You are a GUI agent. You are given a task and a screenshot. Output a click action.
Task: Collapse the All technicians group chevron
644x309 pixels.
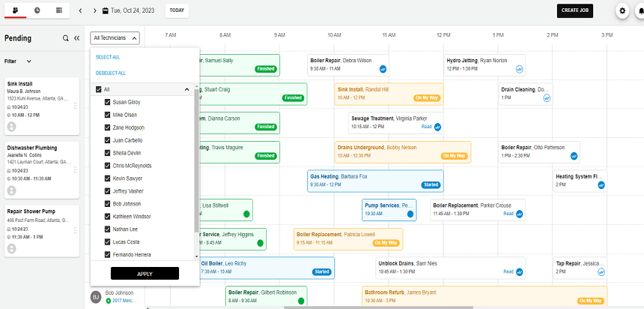click(186, 89)
